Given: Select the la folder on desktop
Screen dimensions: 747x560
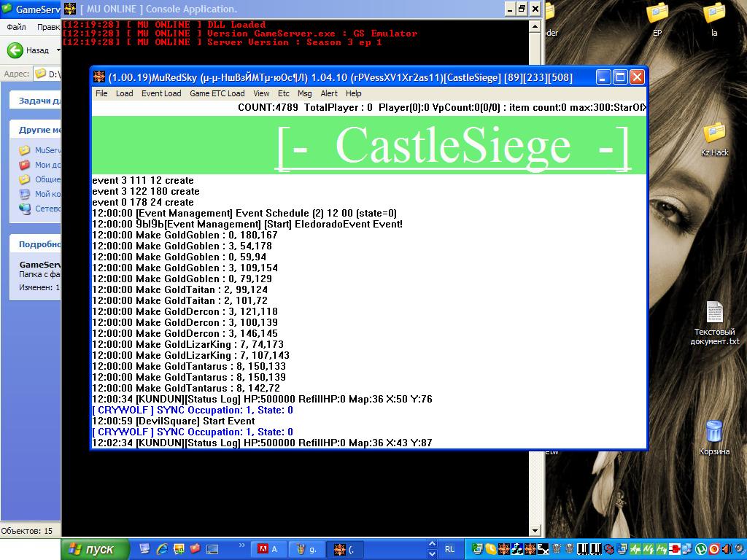Looking at the screenshot, I should [x=714, y=18].
